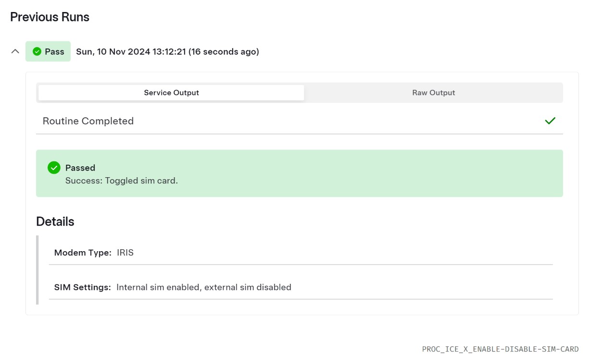Click the 'Success: Toggled sim card.' message
Screen dimensions: 590x364
click(x=122, y=181)
